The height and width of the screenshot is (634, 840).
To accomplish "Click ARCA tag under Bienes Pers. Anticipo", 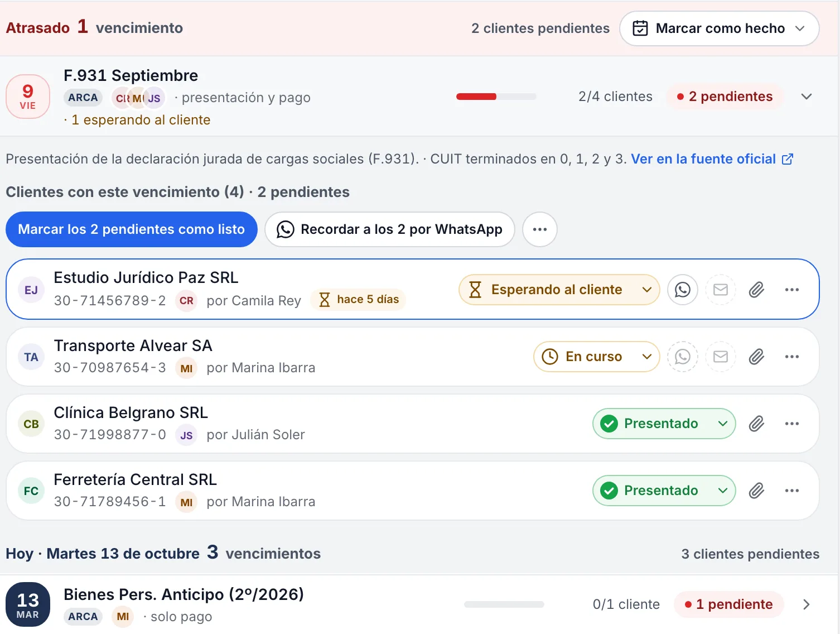I will click(x=83, y=617).
